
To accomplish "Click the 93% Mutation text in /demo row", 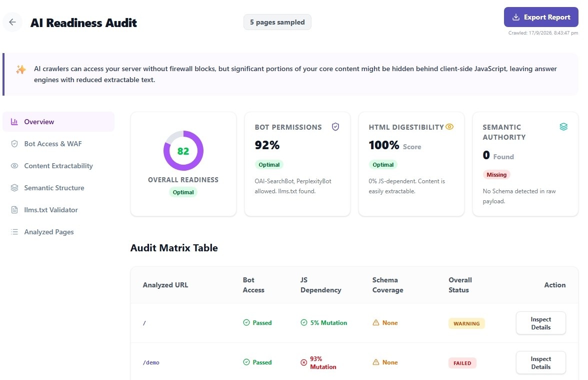I will (x=323, y=362).
